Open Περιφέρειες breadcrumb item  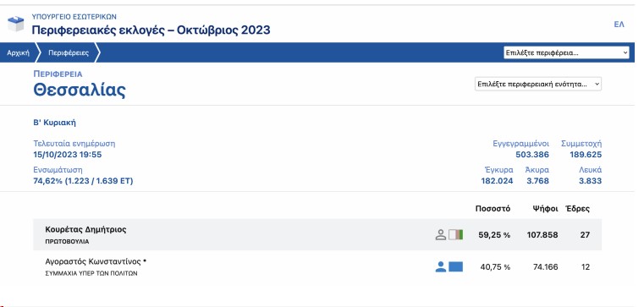(69, 53)
